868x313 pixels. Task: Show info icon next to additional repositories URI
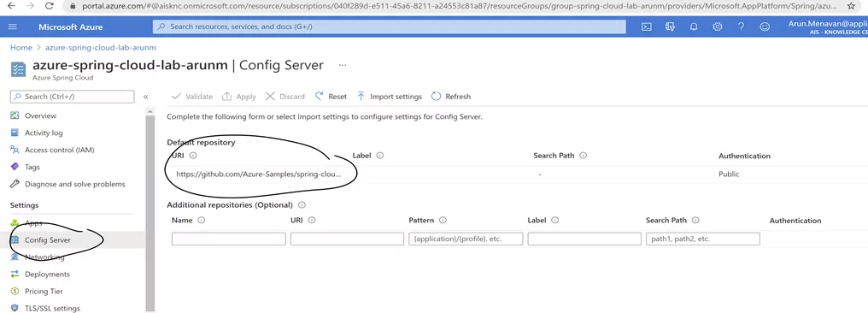312,220
